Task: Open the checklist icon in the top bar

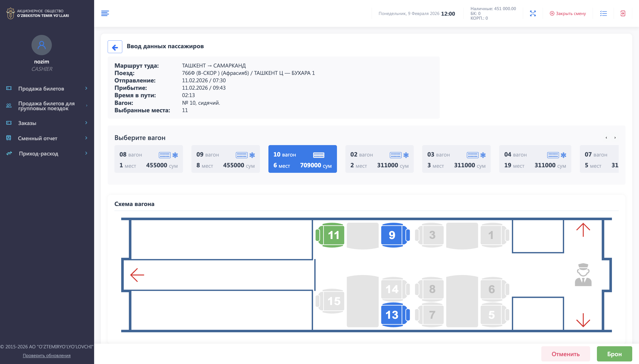Action: [603, 14]
